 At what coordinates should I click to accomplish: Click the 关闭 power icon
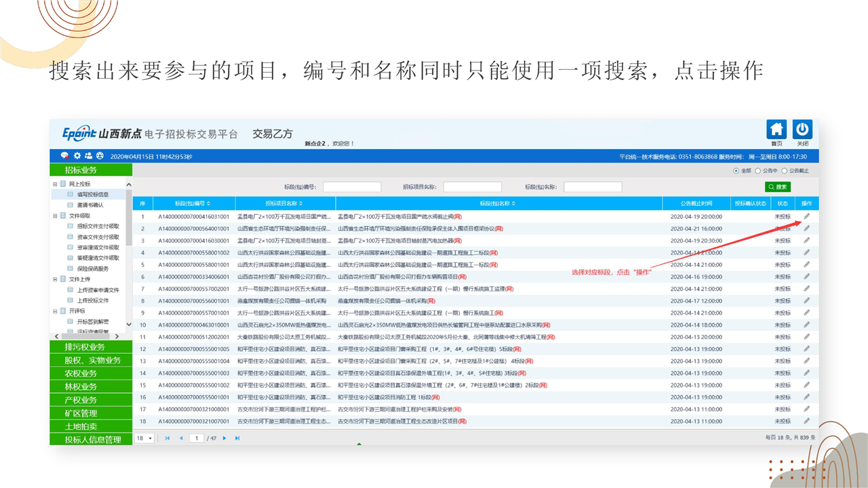pyautogui.click(x=802, y=130)
